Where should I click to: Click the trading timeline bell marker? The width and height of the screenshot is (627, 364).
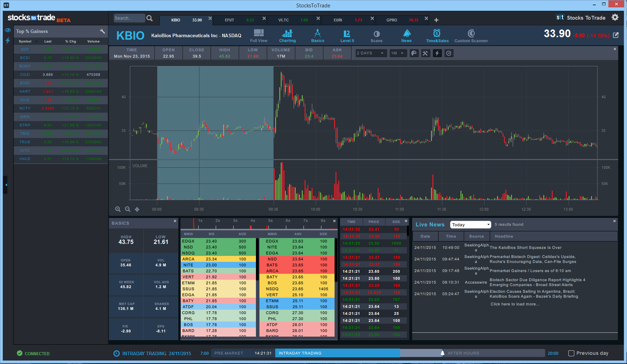(442, 353)
